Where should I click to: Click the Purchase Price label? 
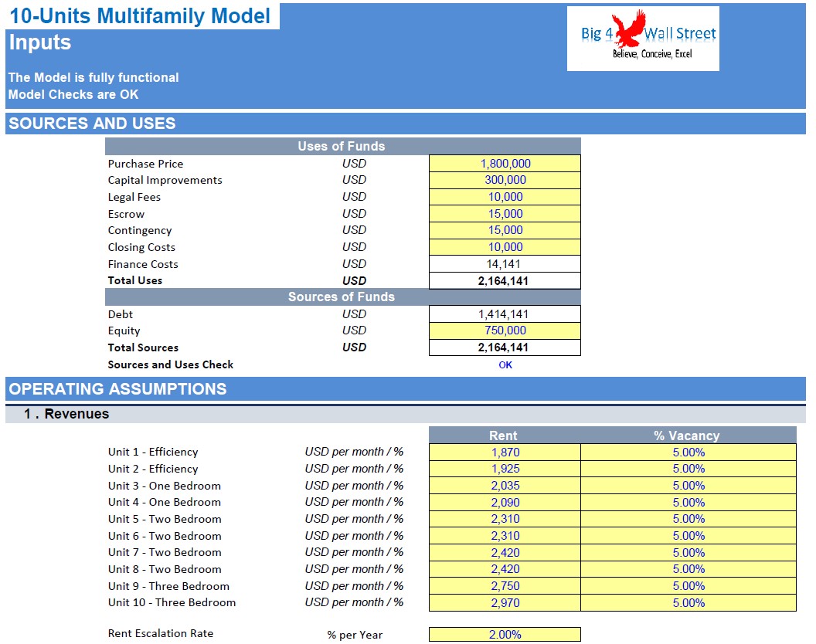(146, 164)
